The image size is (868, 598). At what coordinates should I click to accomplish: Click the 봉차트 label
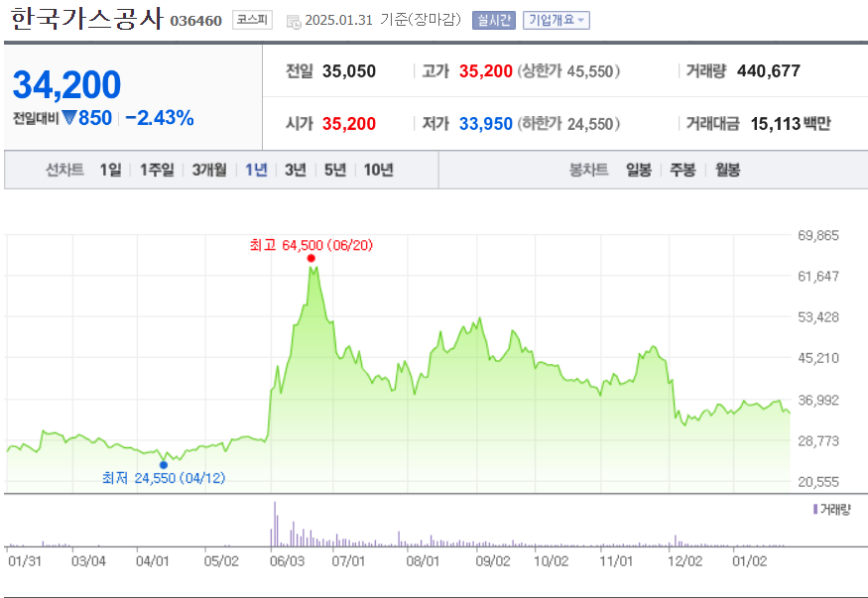(588, 170)
